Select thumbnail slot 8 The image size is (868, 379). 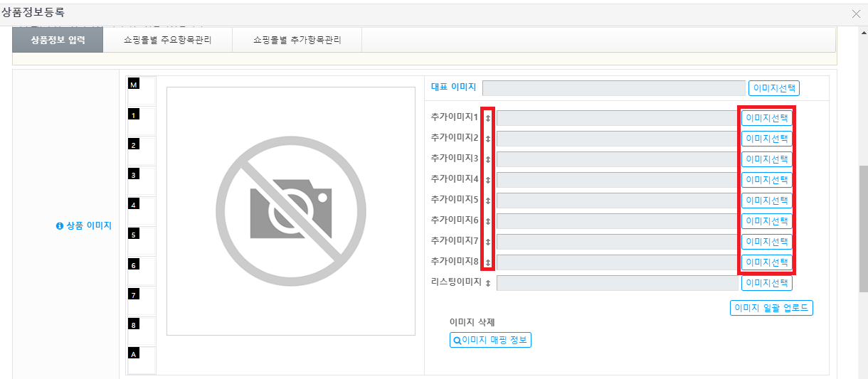141,330
